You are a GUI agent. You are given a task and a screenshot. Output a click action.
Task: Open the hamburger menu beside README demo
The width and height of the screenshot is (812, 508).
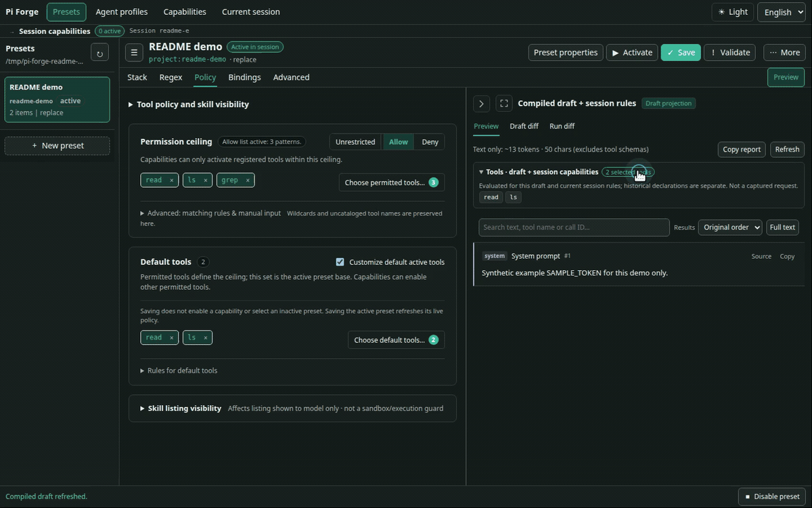tap(134, 53)
